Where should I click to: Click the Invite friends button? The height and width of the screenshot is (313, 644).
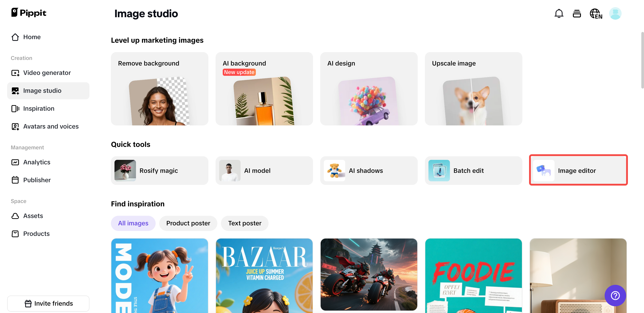tap(48, 304)
